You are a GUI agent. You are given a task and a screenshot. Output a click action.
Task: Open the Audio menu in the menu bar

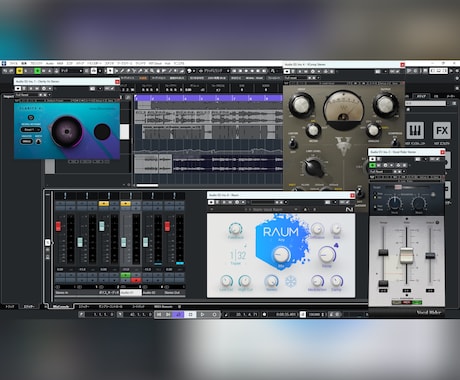50,63
